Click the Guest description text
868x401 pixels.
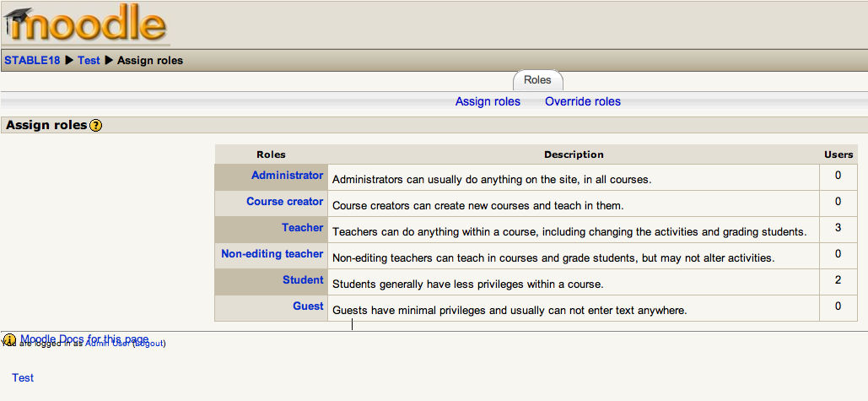point(509,310)
